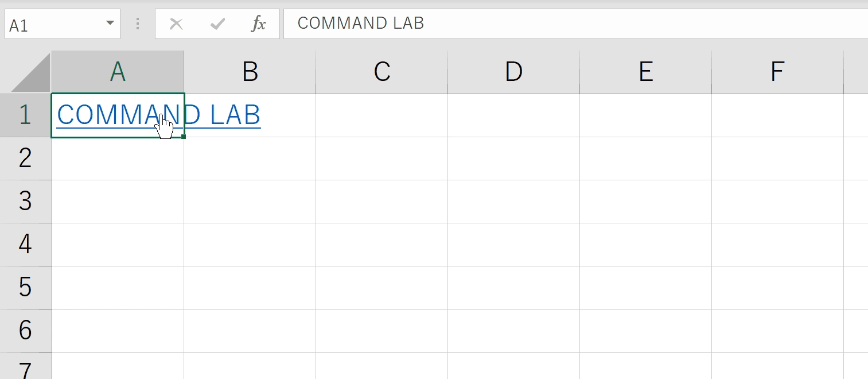Select row 5 header
Screen dimensions: 868x379
coord(25,288)
